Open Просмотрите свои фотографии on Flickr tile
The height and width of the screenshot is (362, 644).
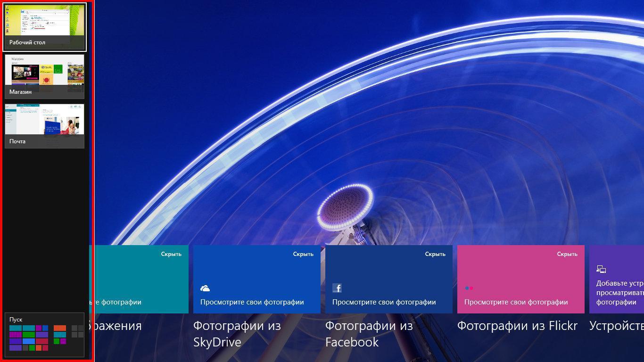516,302
